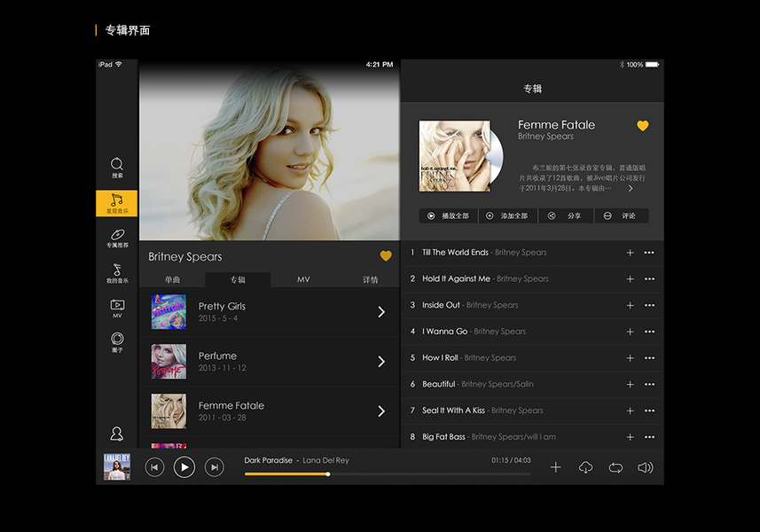760x532 pixels.
Task: Add Beautiful with plus icon
Action: point(631,384)
